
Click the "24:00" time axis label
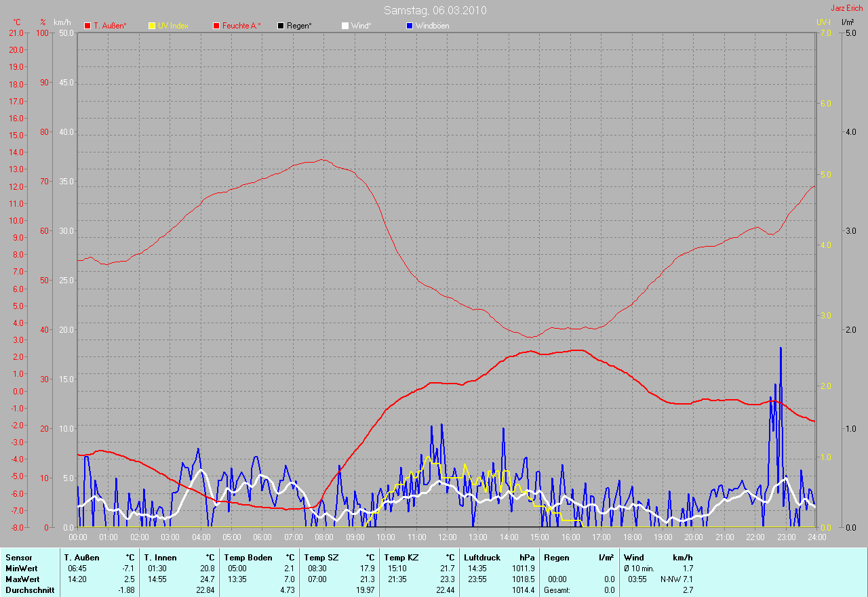pos(816,537)
